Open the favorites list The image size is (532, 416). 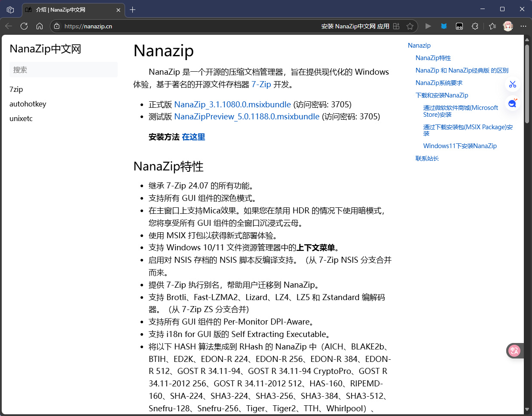(x=492, y=26)
